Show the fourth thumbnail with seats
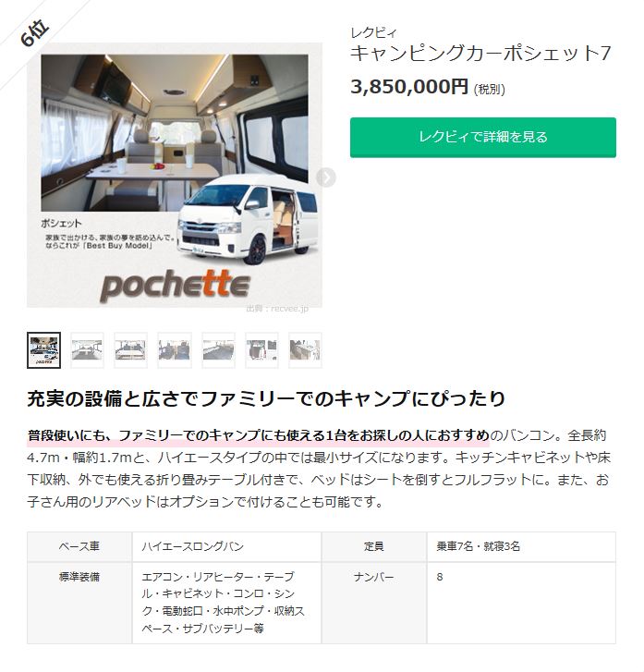This screenshot has width=644, height=672. point(175,350)
